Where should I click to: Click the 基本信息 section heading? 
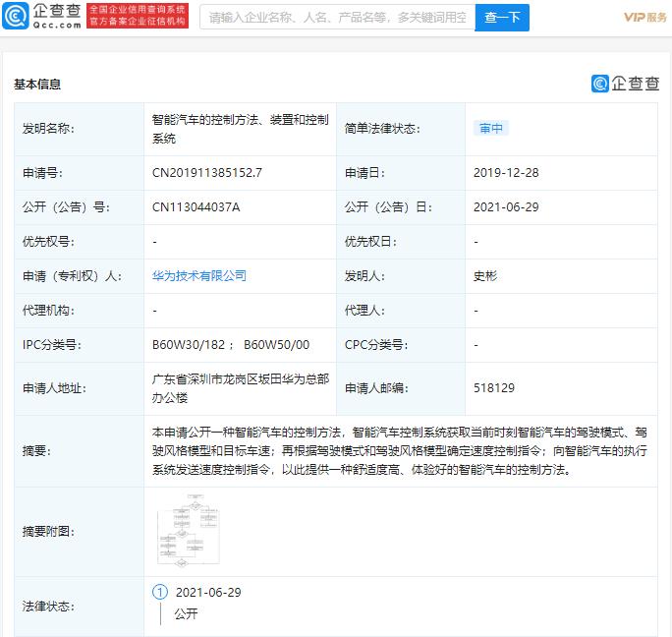[37, 85]
